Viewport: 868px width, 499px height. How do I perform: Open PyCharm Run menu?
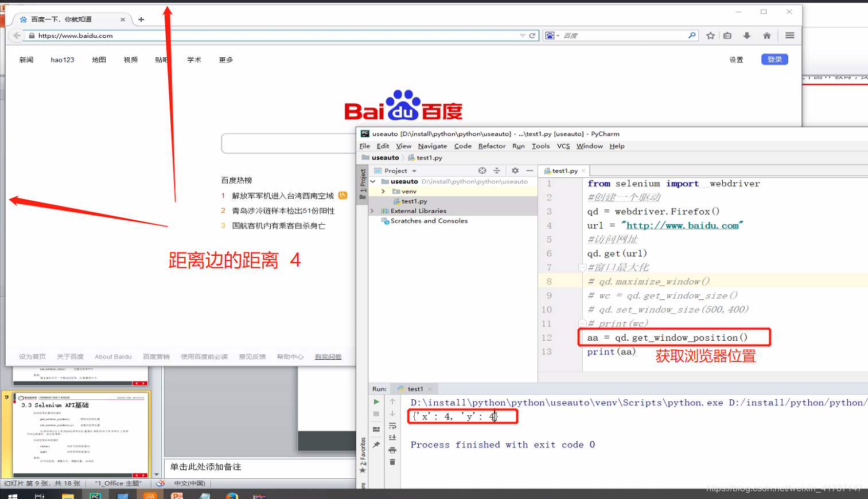(519, 146)
